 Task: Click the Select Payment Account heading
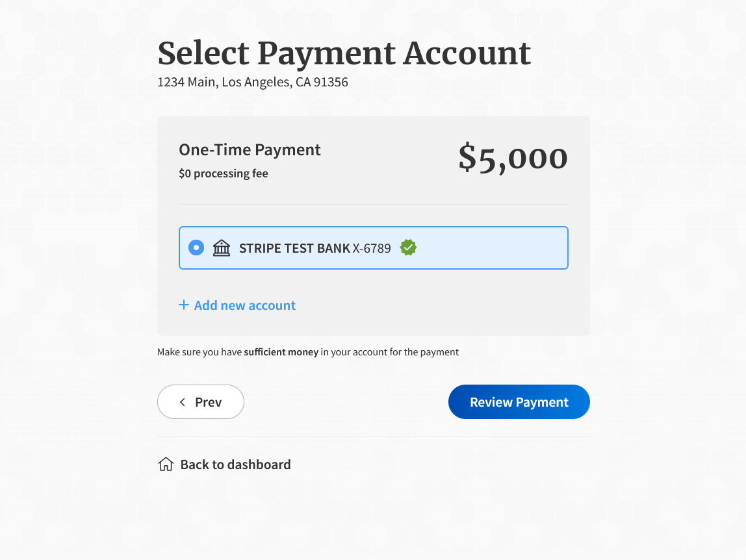coord(344,53)
